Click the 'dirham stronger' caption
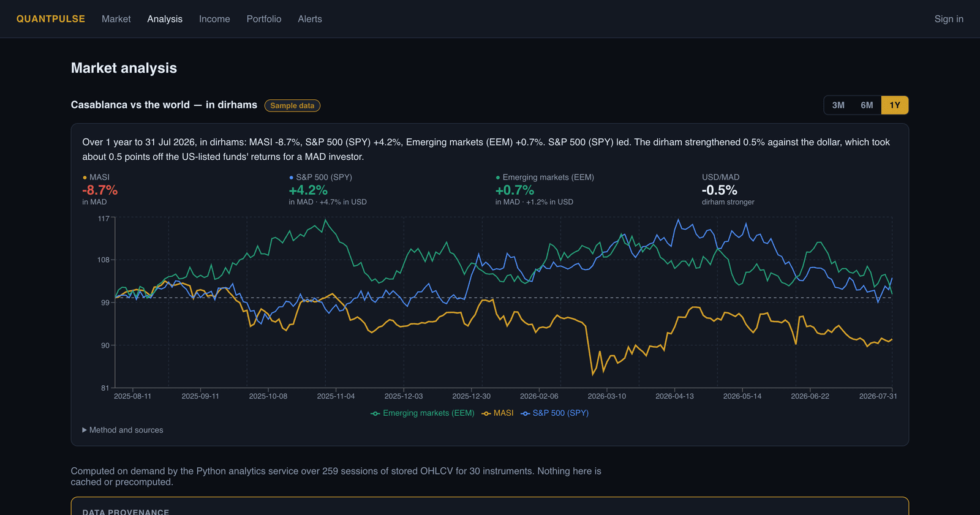The height and width of the screenshot is (515, 980). click(x=728, y=202)
